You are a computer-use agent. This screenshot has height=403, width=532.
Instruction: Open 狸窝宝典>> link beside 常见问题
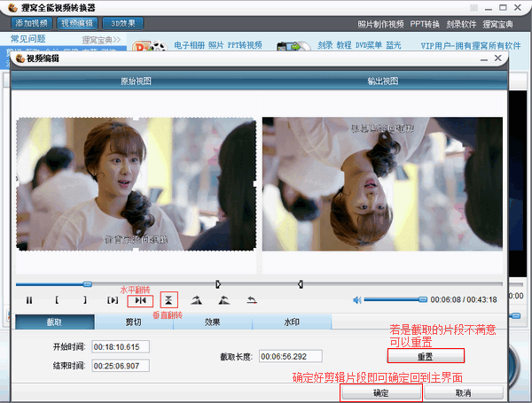click(101, 40)
